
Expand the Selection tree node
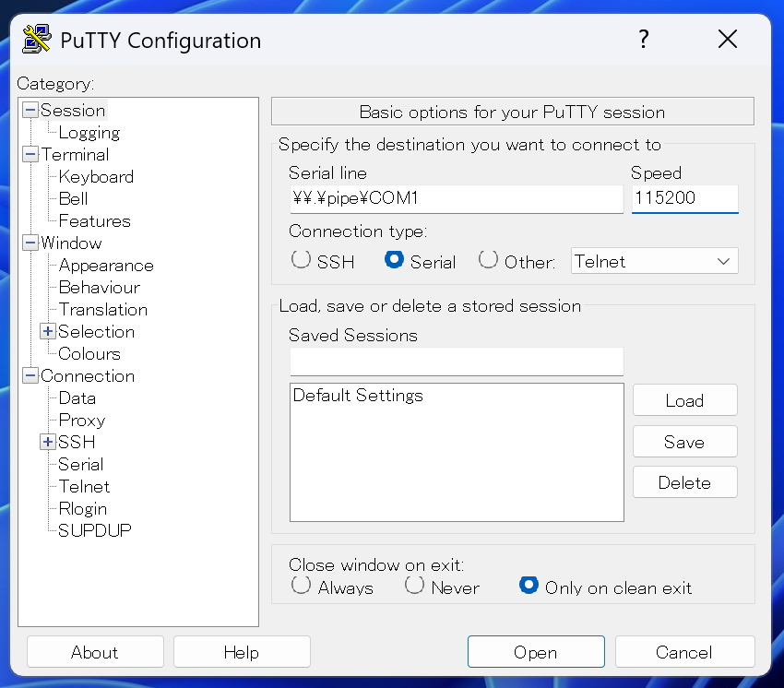[x=46, y=331]
